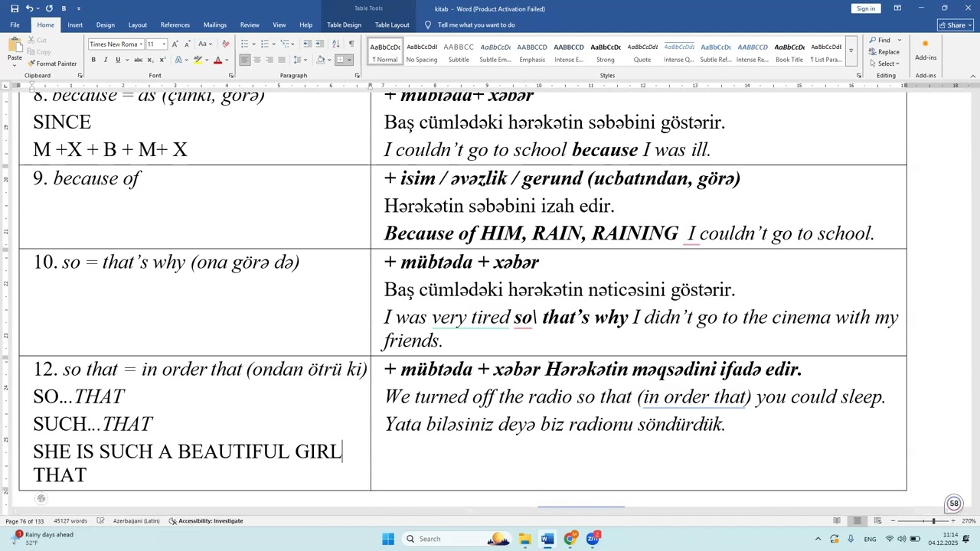Image resolution: width=980 pixels, height=551 pixels.
Task: Shrink font size with the smaller A icon
Action: tap(186, 44)
